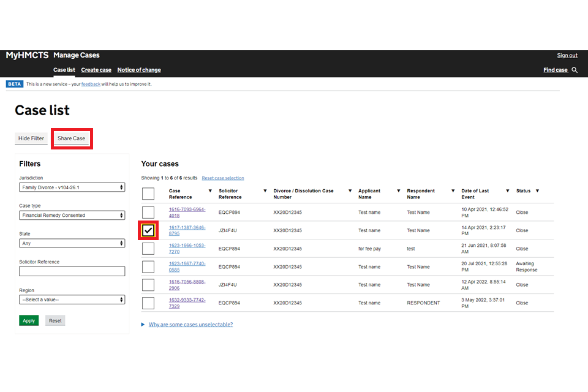Go to Create case in navigation

tap(96, 70)
